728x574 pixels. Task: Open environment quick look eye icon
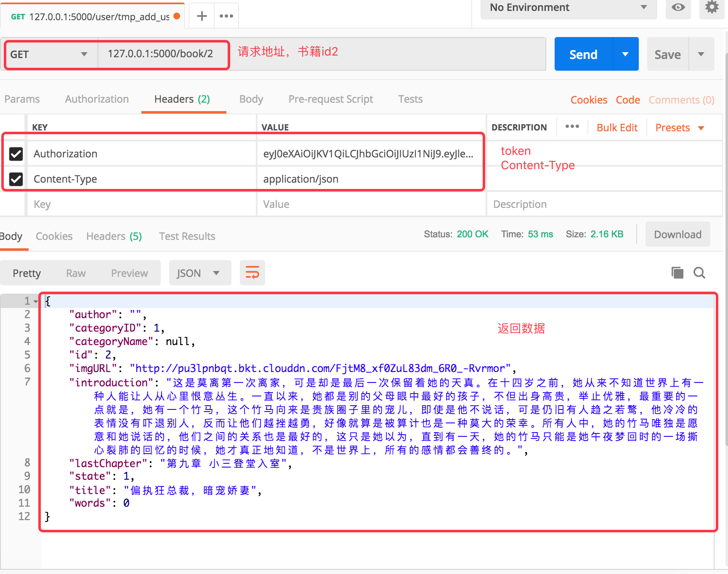pos(678,8)
